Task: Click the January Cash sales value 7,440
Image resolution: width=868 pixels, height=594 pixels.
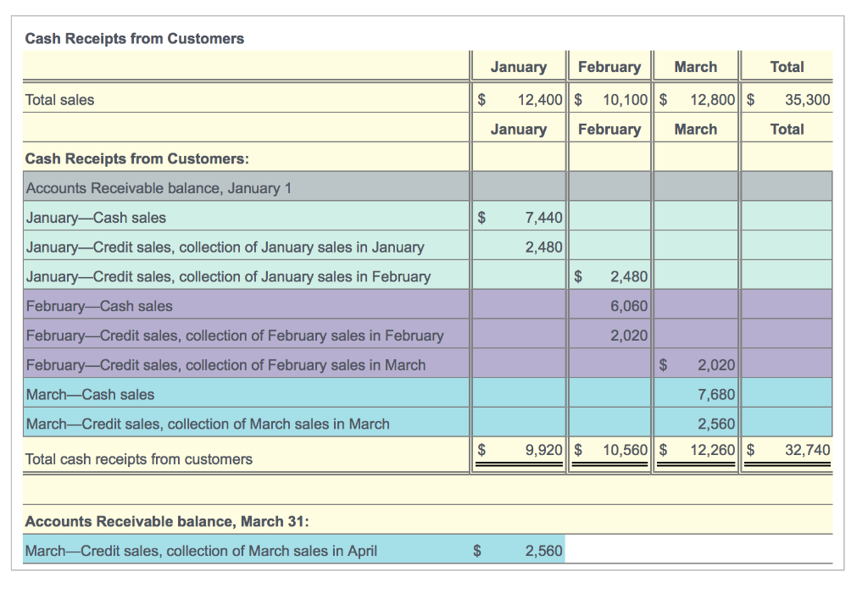Action: pyautogui.click(x=542, y=217)
